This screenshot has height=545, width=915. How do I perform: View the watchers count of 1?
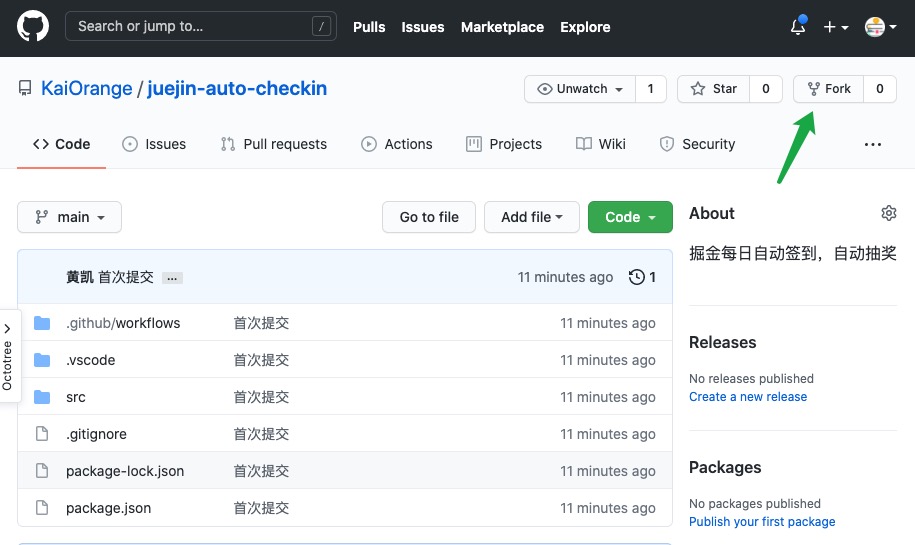(651, 89)
